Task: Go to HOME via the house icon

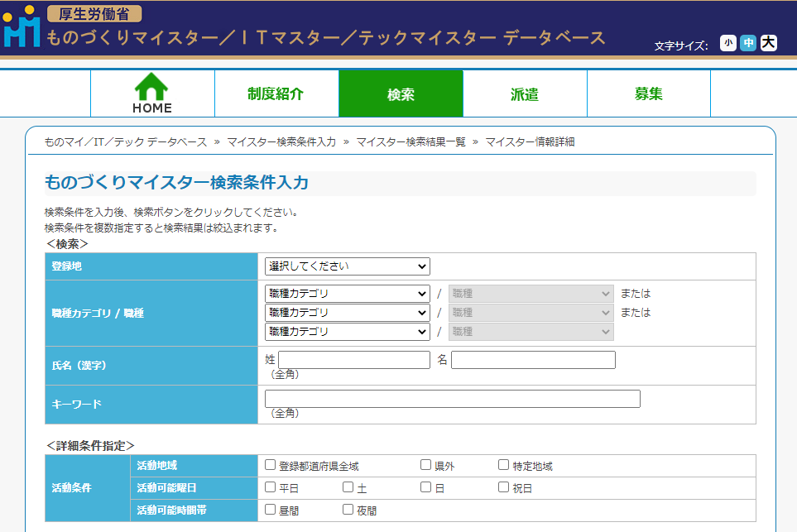Action: (x=152, y=93)
